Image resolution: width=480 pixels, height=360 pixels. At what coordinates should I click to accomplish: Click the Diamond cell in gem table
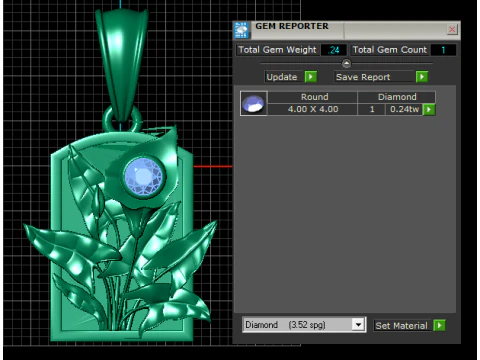pyautogui.click(x=397, y=97)
